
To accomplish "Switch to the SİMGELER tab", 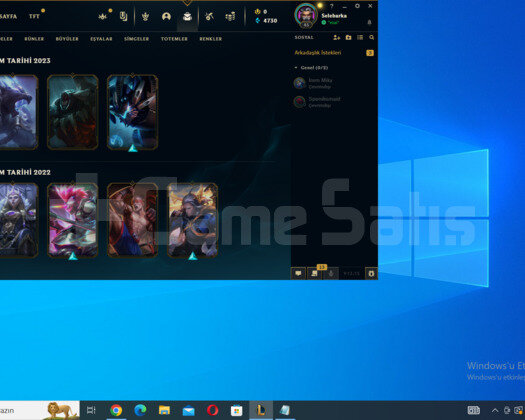I will pyautogui.click(x=136, y=39).
